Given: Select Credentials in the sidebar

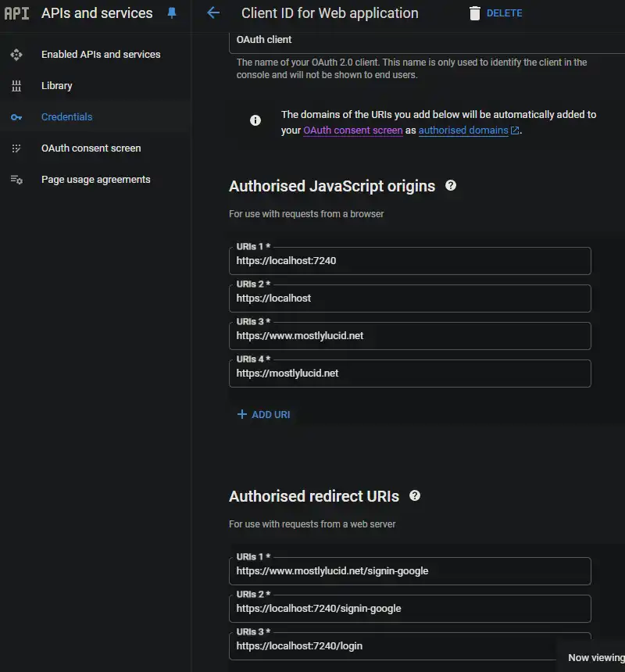Looking at the screenshot, I should point(66,116).
